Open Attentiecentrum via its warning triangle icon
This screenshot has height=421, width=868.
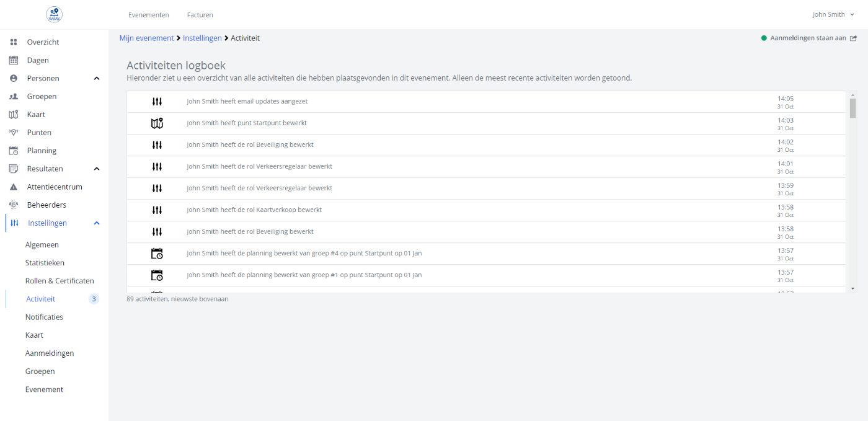point(14,187)
